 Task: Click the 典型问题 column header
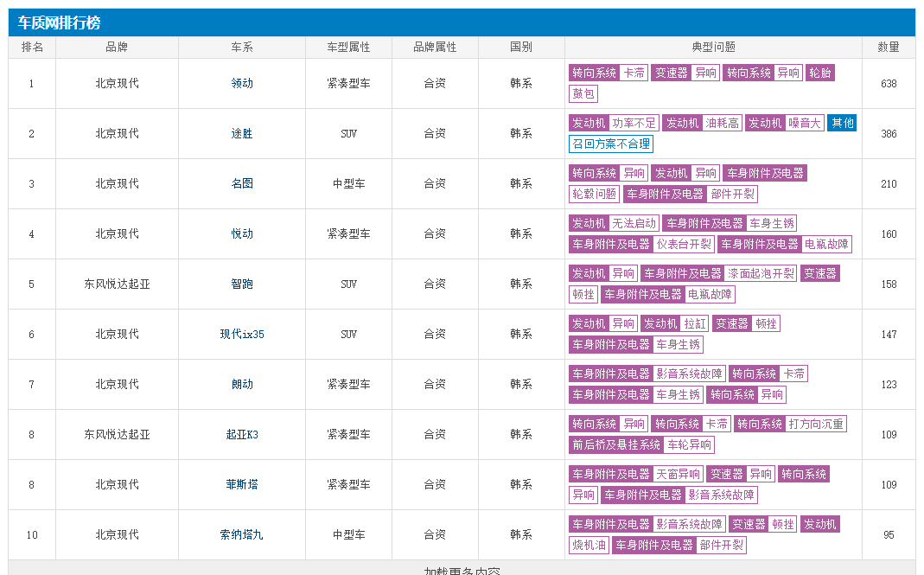pyautogui.click(x=713, y=48)
